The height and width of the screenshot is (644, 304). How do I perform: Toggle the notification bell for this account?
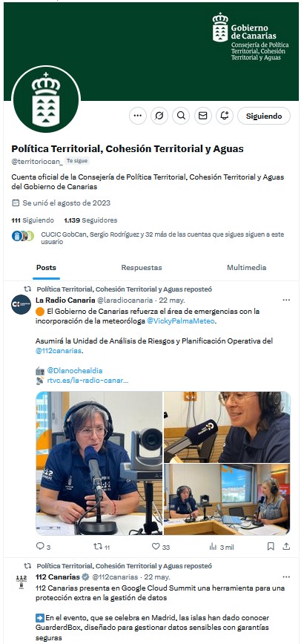pyautogui.click(x=225, y=116)
